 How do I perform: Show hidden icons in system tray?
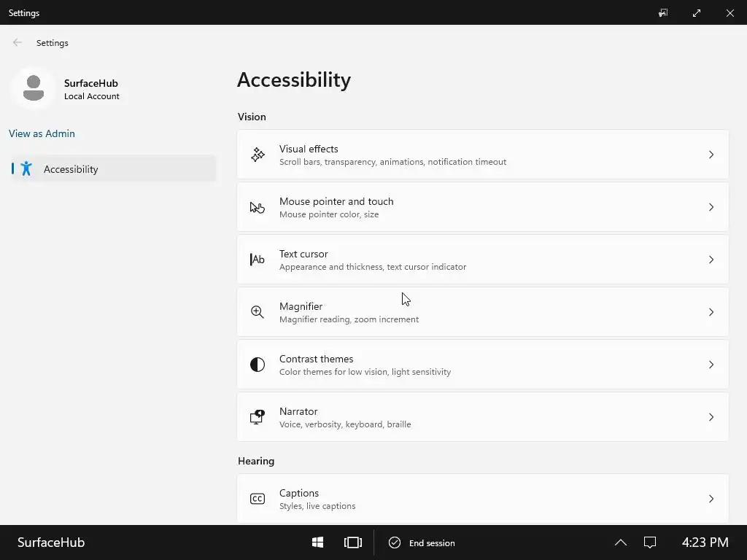pos(621,542)
